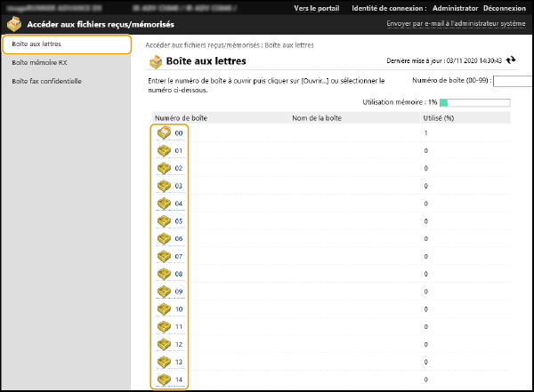Open mailbox number 01 link
This screenshot has width=534, height=392.
179,151
